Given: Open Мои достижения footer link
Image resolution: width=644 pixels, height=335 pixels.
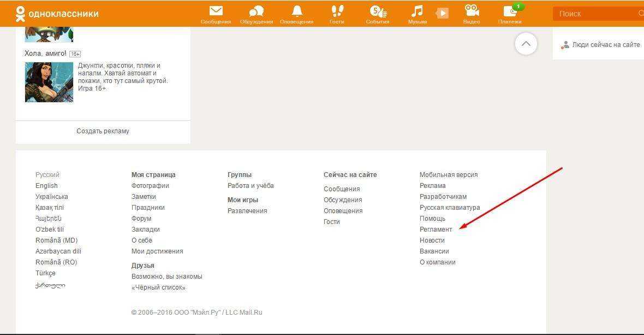Looking at the screenshot, I should pyautogui.click(x=157, y=251).
